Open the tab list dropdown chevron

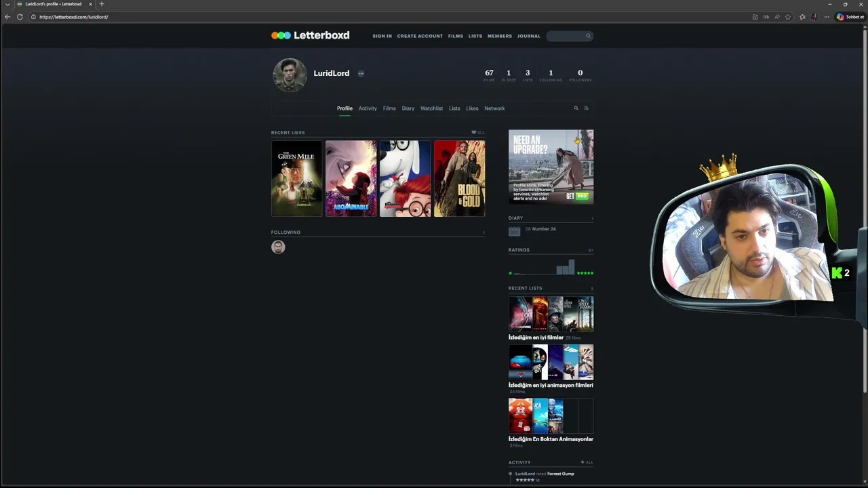coord(6,4)
